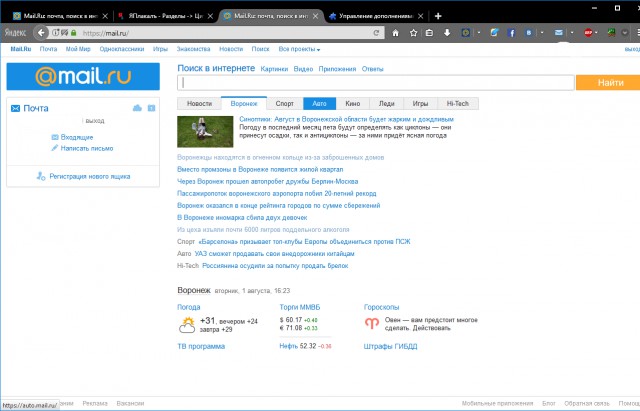Select the Hi-Tech news tab

(458, 104)
